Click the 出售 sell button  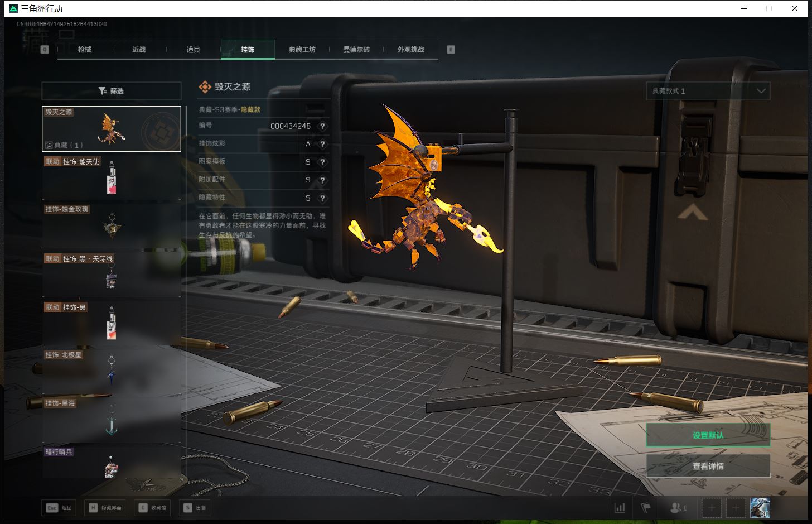tap(195, 508)
